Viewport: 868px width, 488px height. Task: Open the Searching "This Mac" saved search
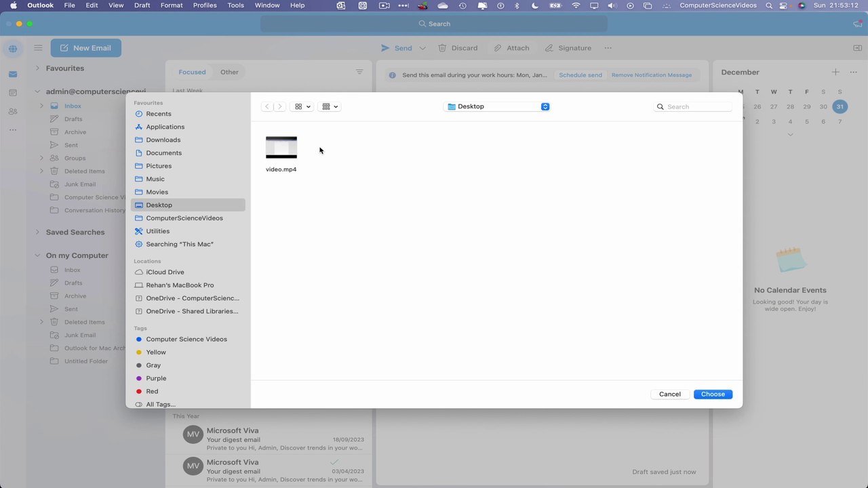(188, 244)
